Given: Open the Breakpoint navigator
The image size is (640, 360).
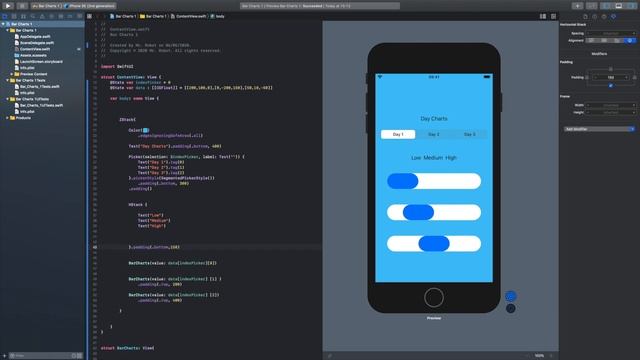Looking at the screenshot, I should coord(70,16).
